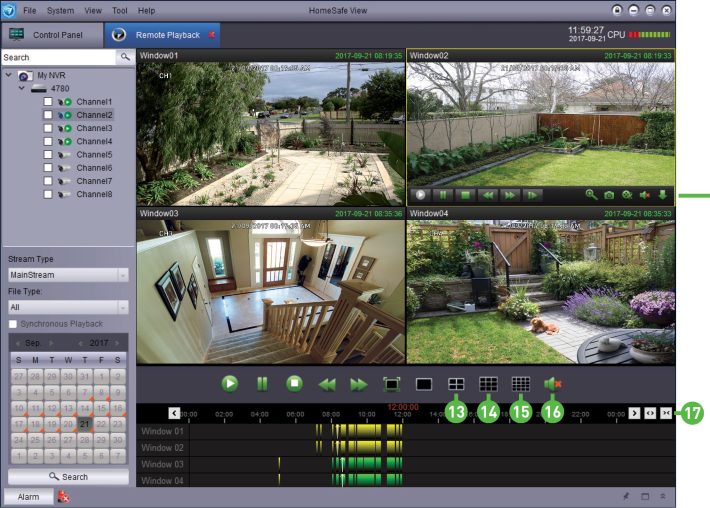Open the File Type dropdown
The width and height of the screenshot is (710, 508).
(68, 307)
